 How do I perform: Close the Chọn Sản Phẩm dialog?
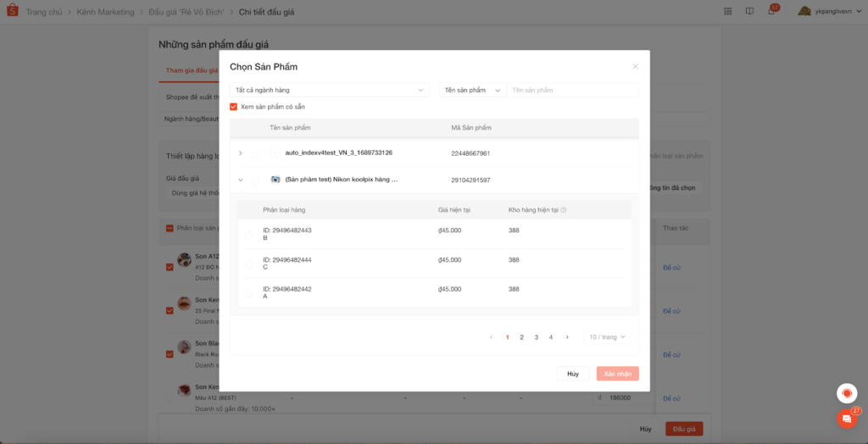[x=636, y=66]
